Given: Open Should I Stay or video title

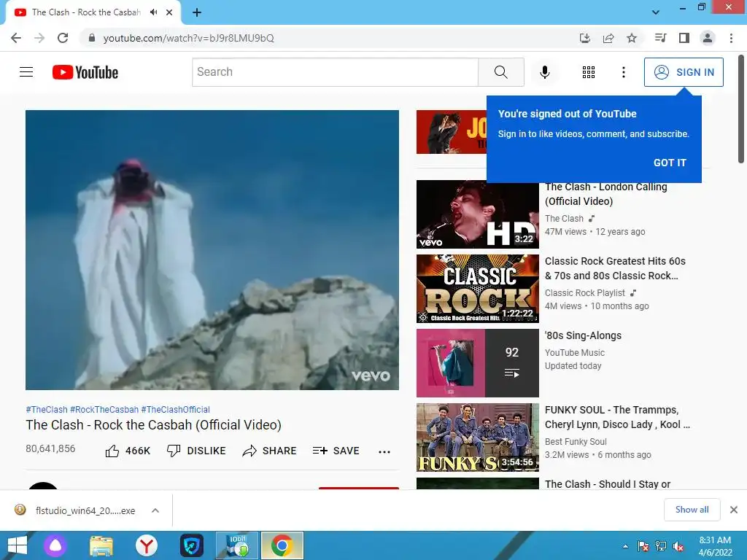Looking at the screenshot, I should [x=608, y=484].
